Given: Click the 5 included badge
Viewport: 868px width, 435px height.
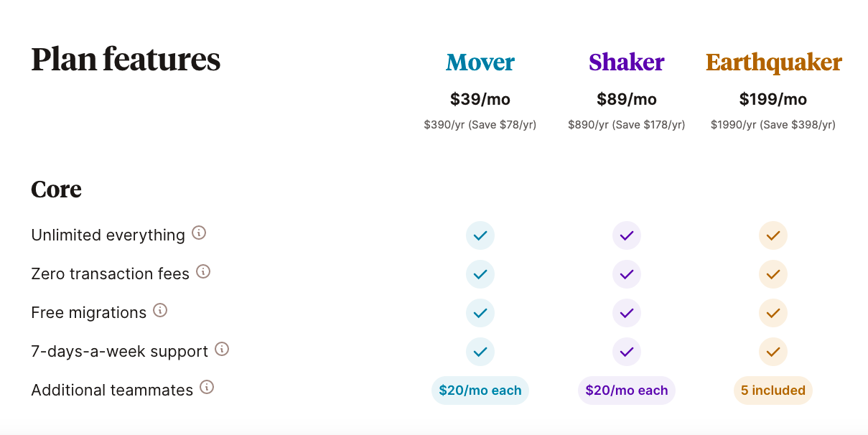Looking at the screenshot, I should tap(773, 390).
